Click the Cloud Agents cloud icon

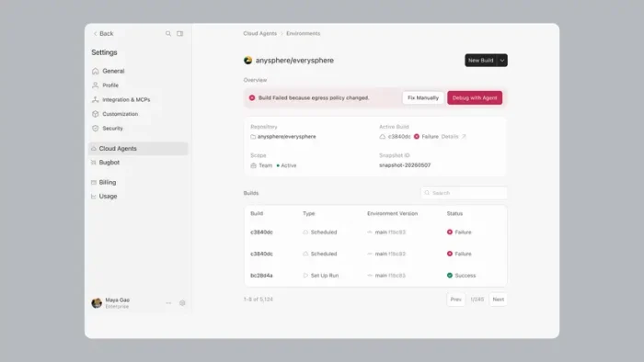click(x=94, y=149)
